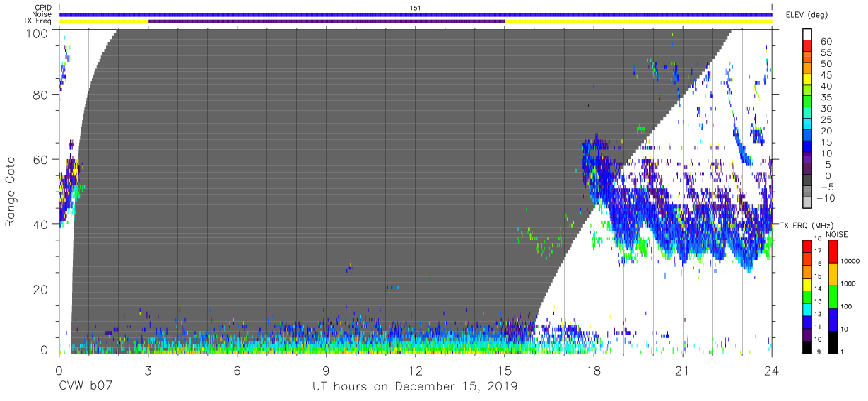
Task: Click the '35' value in the ELEV legend
Action: [x=826, y=97]
